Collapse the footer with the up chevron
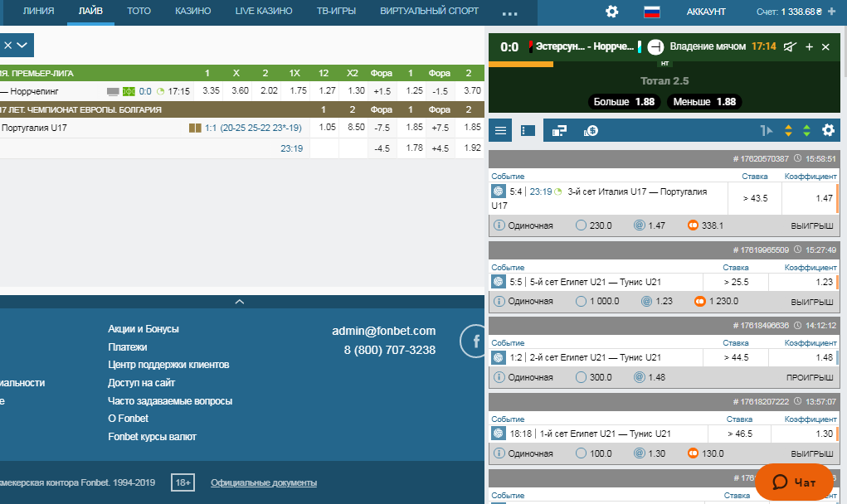The image size is (847, 504). [x=240, y=302]
